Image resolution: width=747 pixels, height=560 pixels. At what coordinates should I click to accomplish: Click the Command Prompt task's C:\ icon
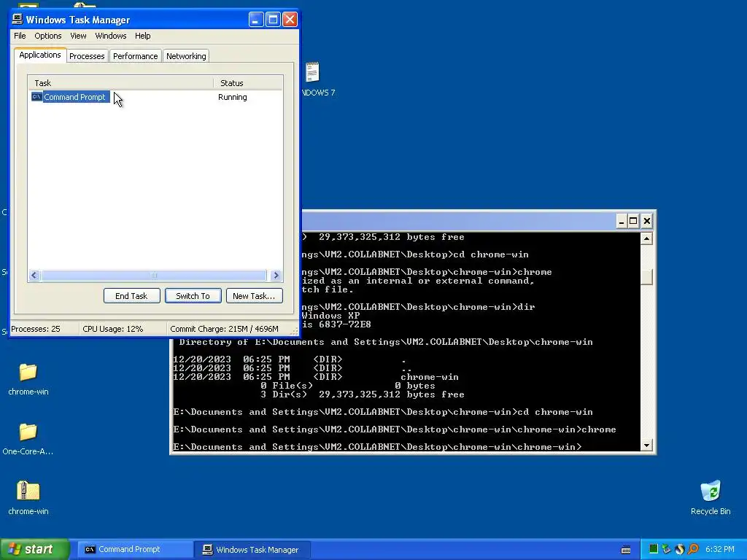point(36,97)
